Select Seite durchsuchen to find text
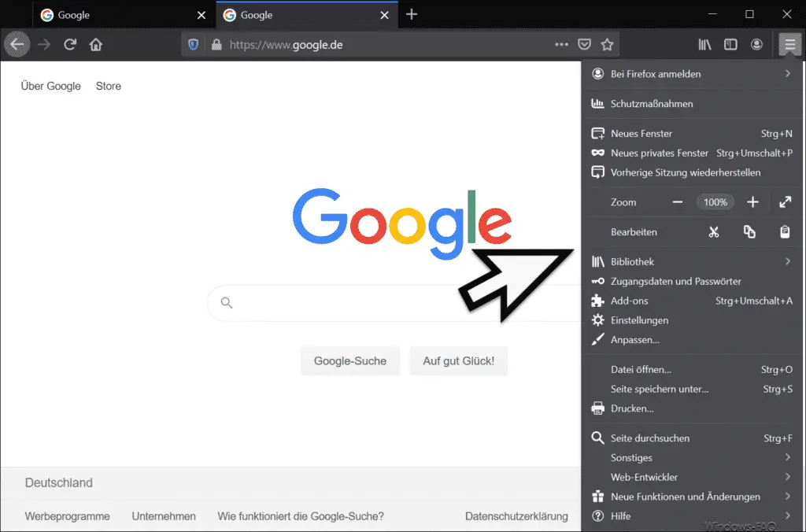Image resolution: width=806 pixels, height=532 pixels. (692, 438)
